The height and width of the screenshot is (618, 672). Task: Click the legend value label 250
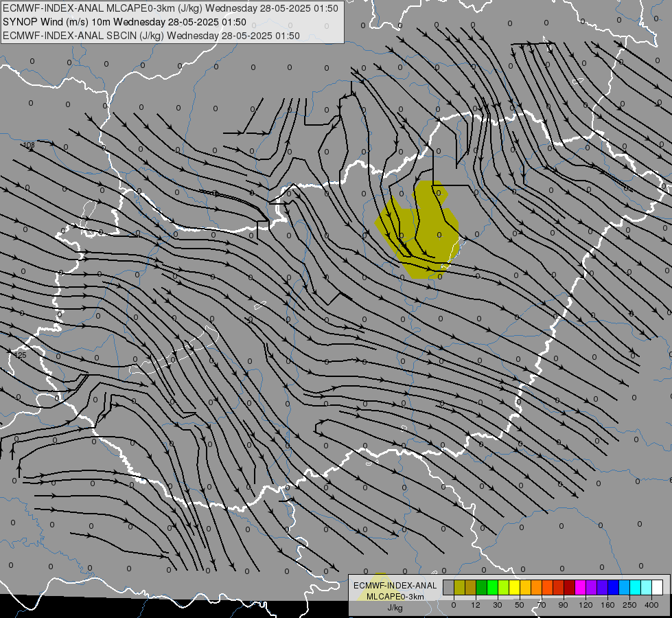click(629, 605)
